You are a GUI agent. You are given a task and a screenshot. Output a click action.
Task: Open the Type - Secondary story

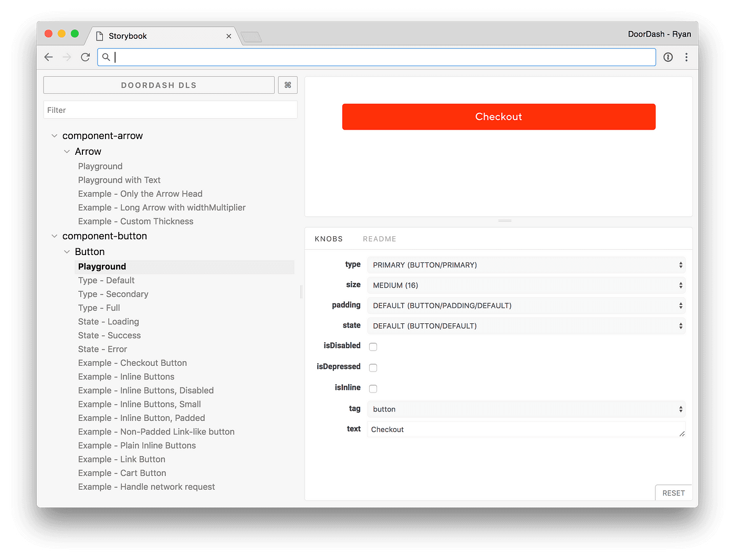[x=113, y=294]
